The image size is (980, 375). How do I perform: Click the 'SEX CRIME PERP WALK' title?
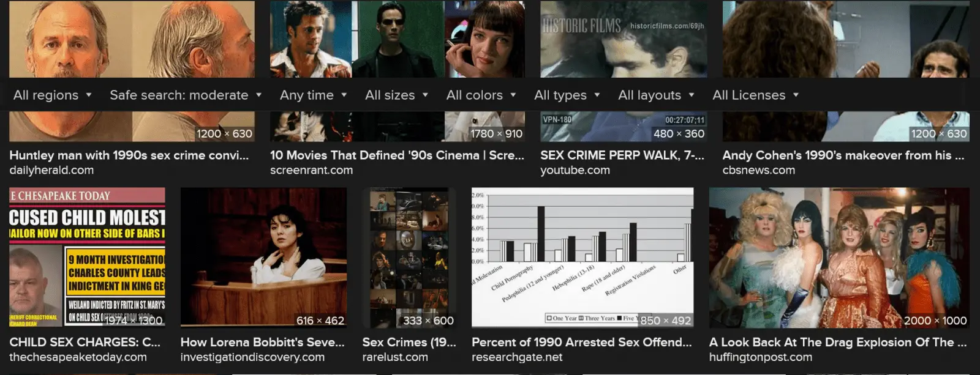tap(622, 155)
